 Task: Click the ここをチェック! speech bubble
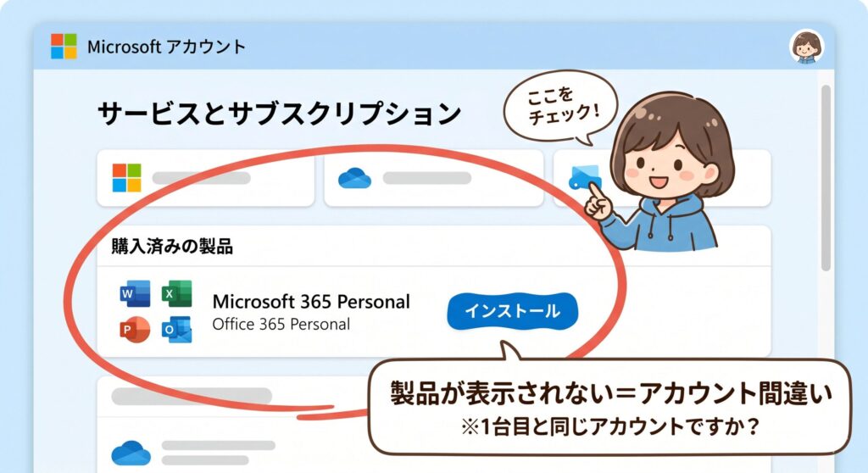[x=561, y=106]
